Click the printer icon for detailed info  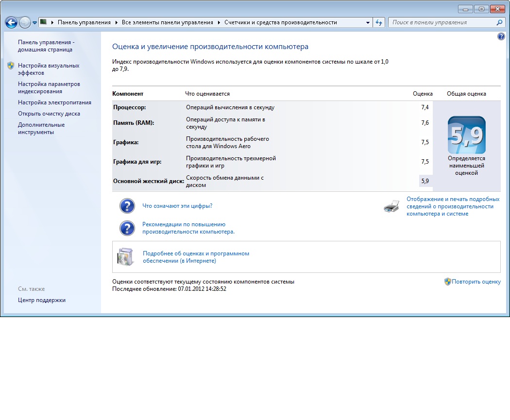391,206
